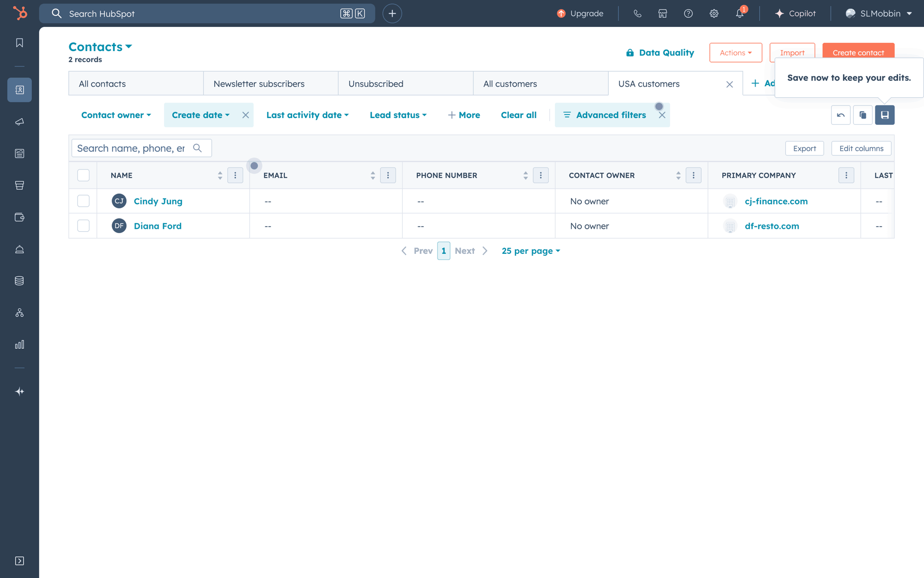The width and height of the screenshot is (924, 578).
Task: Sort by the Name column
Action: coord(220,175)
